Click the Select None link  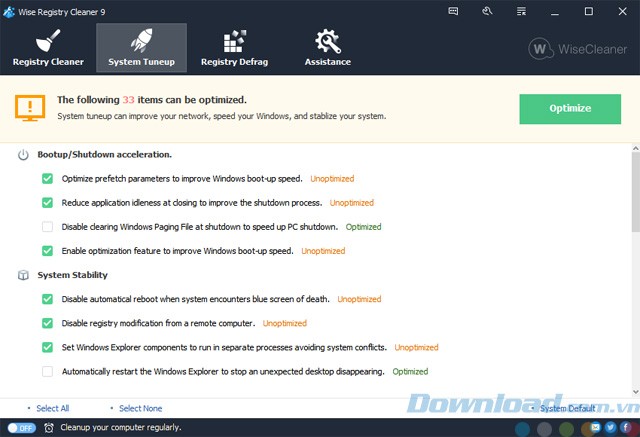click(140, 408)
